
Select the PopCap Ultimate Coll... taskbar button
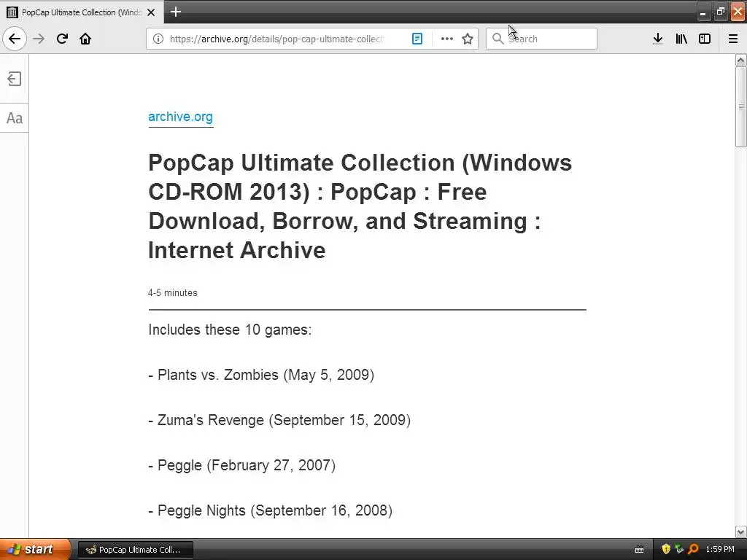(x=135, y=550)
